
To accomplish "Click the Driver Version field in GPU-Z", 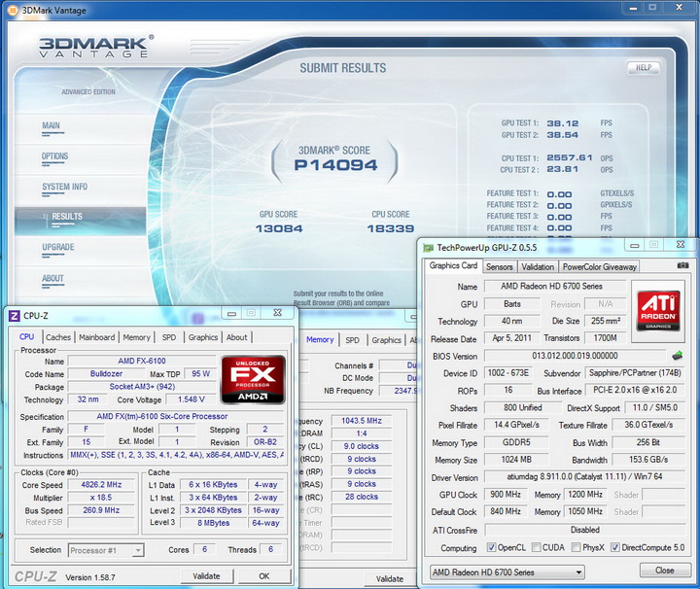I will [x=585, y=476].
